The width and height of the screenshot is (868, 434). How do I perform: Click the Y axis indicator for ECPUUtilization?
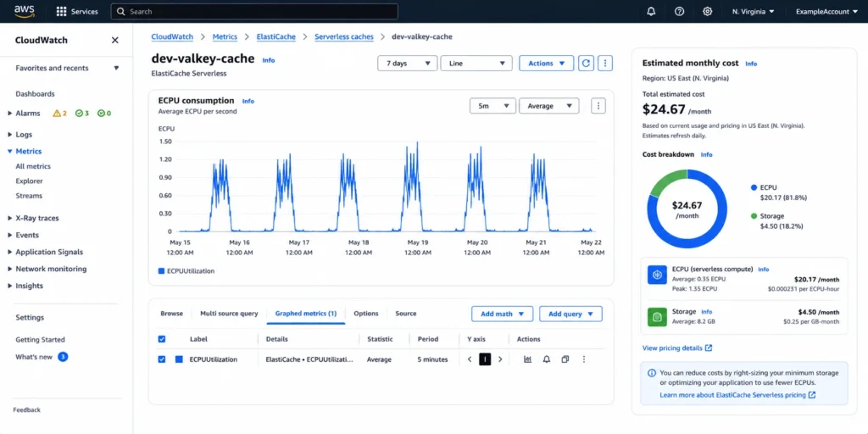tap(485, 359)
